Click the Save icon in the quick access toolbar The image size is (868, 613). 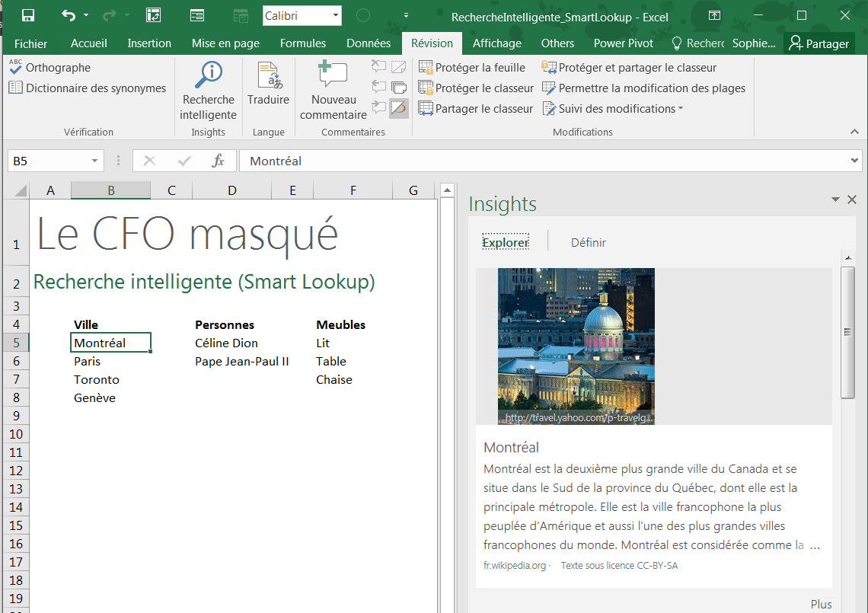pos(28,15)
